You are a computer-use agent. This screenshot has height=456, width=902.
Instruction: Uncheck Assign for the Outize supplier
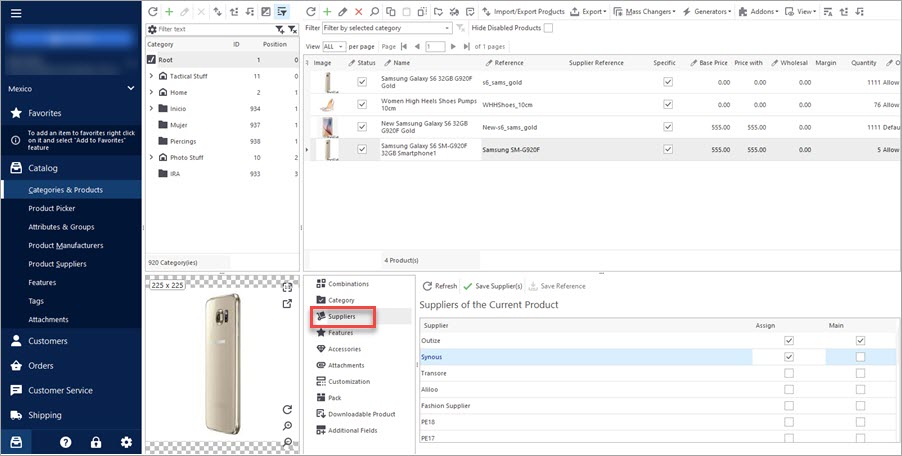[789, 341]
